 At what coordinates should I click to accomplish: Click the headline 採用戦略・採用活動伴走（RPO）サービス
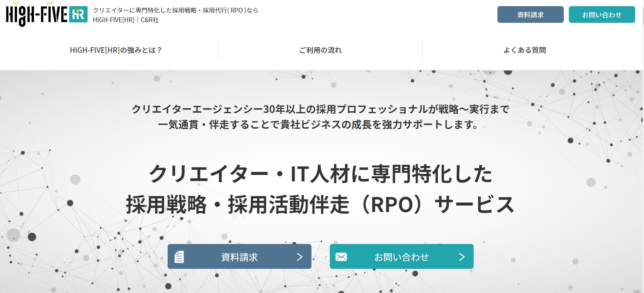click(320, 205)
